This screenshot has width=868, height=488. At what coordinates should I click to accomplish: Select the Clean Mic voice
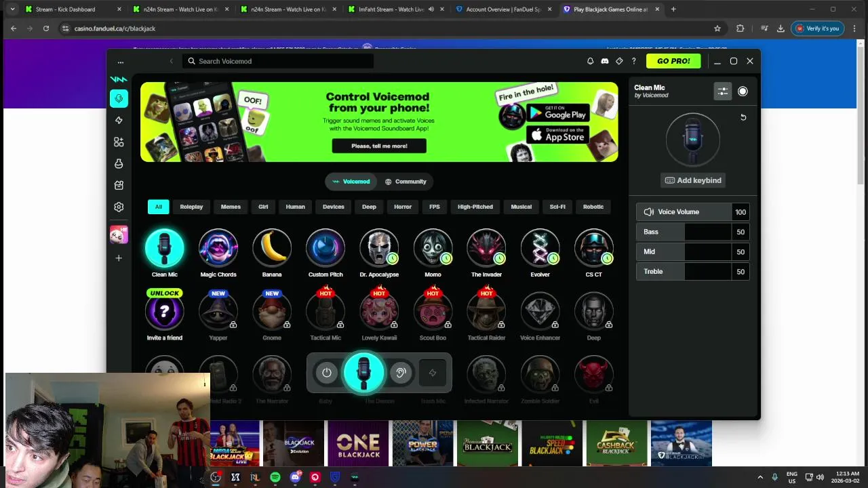pyautogui.click(x=165, y=248)
